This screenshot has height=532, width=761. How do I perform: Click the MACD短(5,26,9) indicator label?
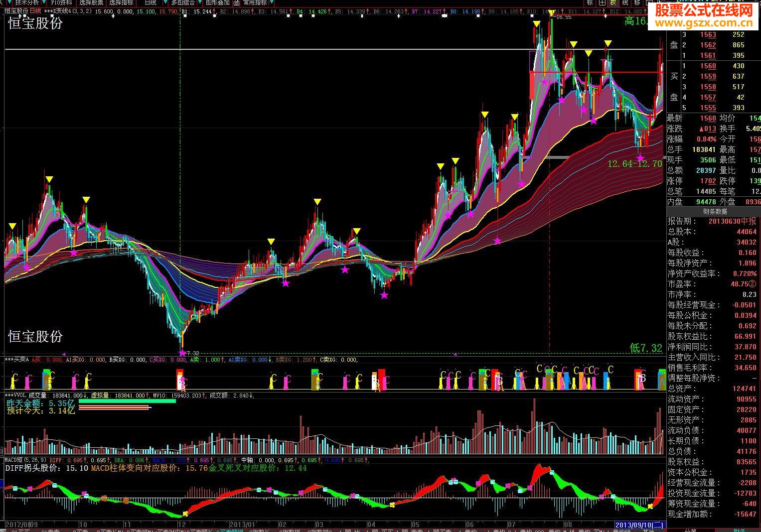coord(25,460)
